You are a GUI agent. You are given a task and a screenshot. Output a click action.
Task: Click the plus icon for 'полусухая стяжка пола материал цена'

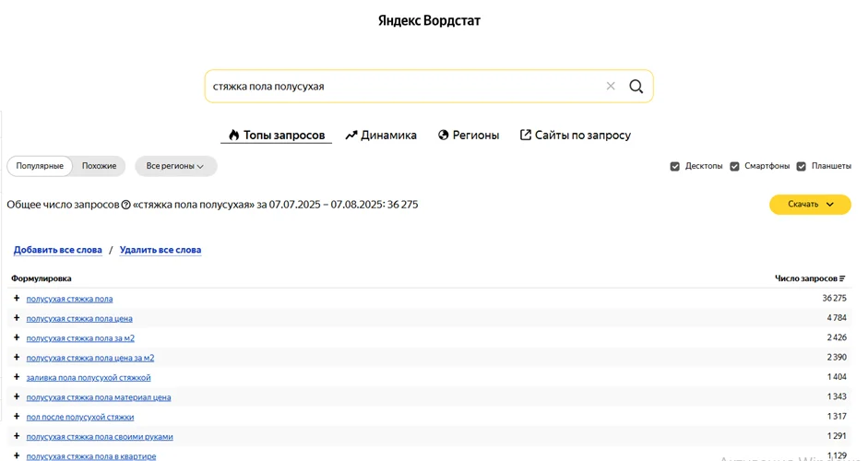17,396
